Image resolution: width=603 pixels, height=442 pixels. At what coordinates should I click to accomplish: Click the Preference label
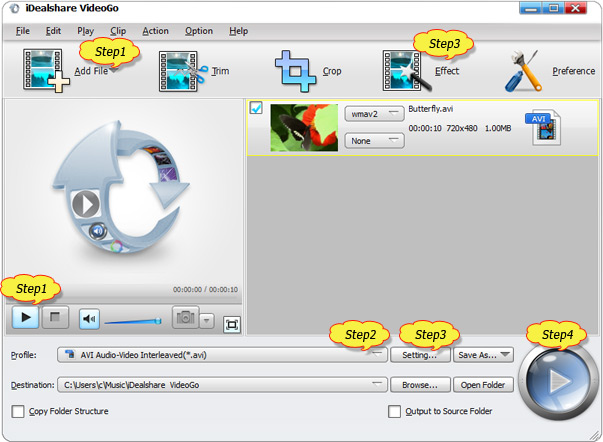pos(573,71)
